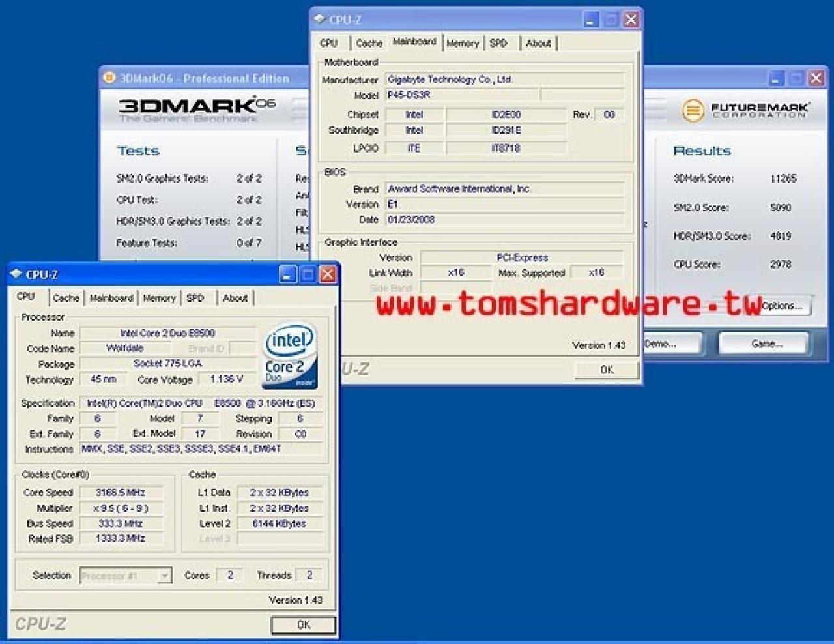Select Mainboard tab in rear CPU-Z window
834x644 pixels.
(414, 42)
